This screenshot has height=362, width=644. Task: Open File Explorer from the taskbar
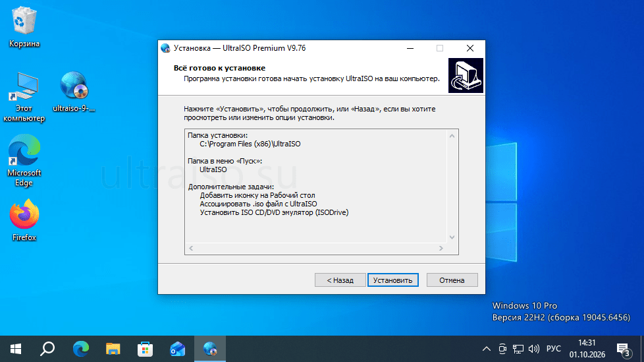click(x=113, y=349)
